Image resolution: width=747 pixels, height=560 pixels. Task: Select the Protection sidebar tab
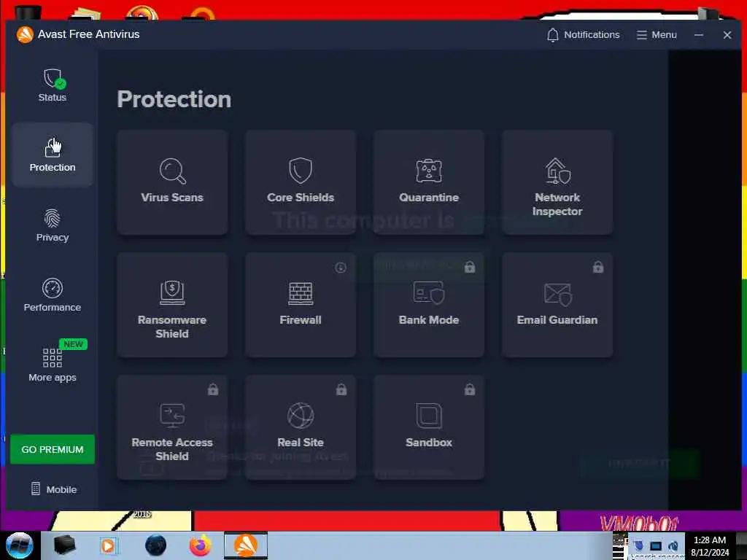tap(53, 155)
